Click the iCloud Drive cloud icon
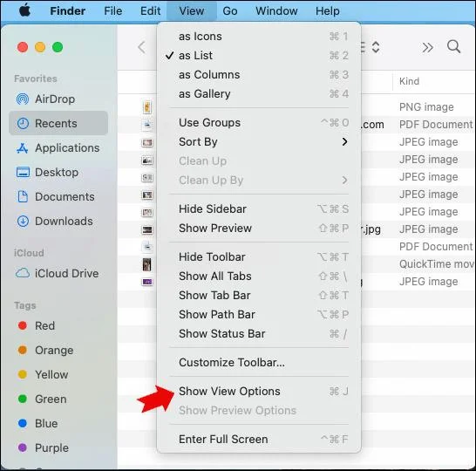Viewport: 476px width, 471px height. (x=23, y=273)
